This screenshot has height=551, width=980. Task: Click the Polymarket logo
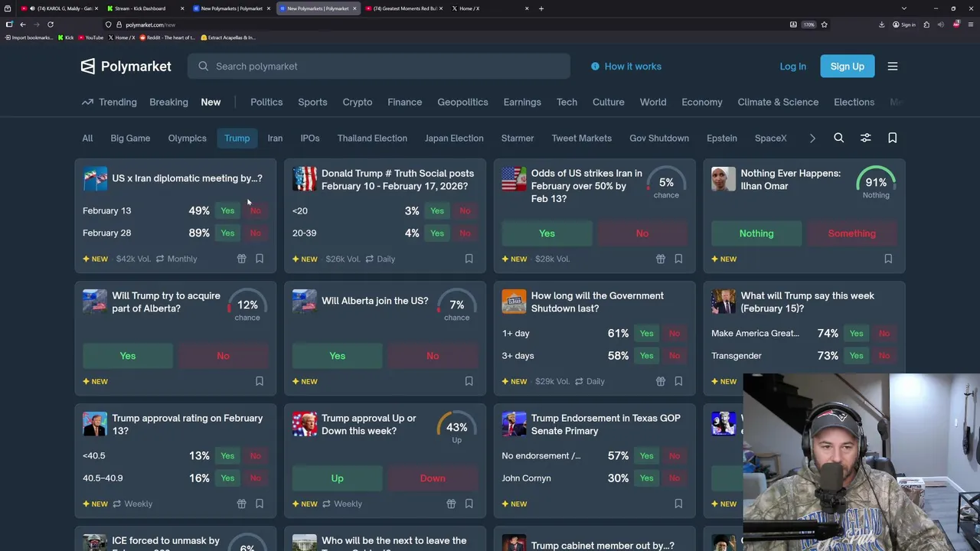tap(126, 67)
